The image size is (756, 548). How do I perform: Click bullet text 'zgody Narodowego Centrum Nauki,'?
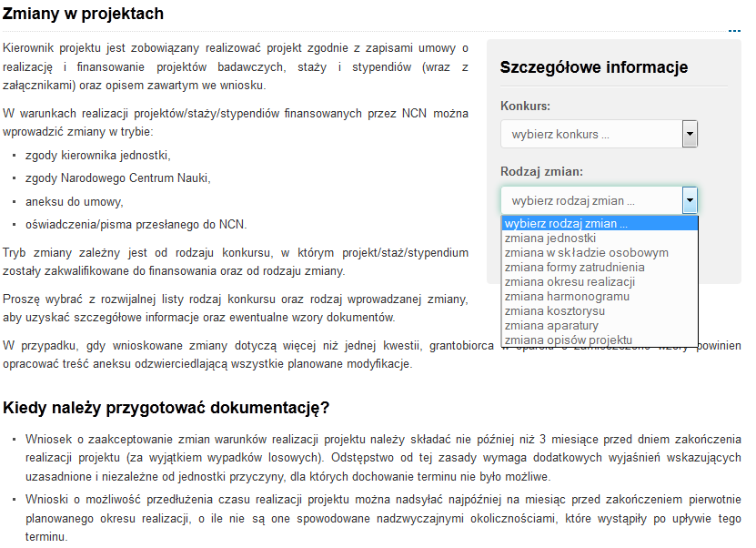(x=118, y=178)
